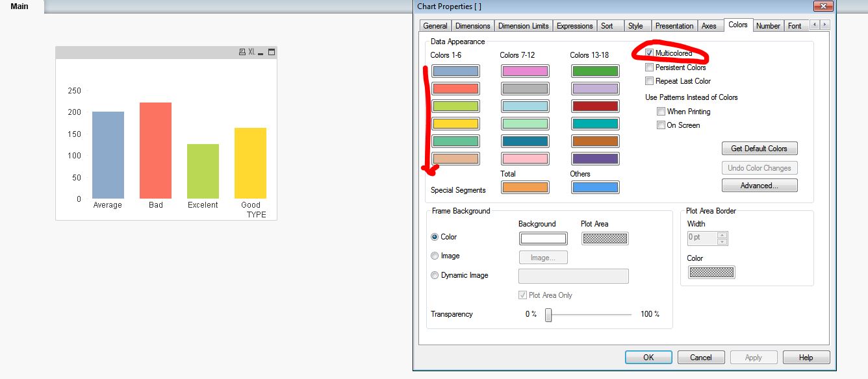Edit the red-orange second color swatch
The height and width of the screenshot is (379, 868).
tap(455, 89)
